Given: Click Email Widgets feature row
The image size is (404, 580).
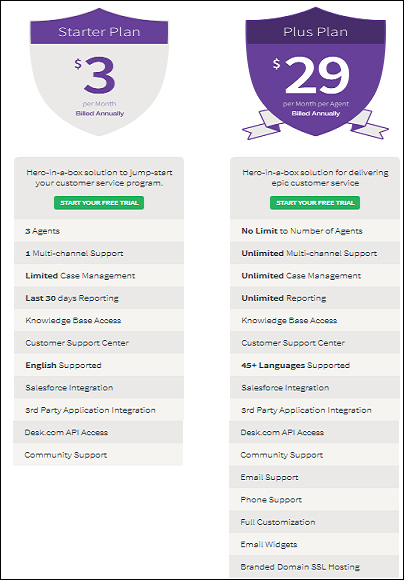Looking at the screenshot, I should pos(314,544).
